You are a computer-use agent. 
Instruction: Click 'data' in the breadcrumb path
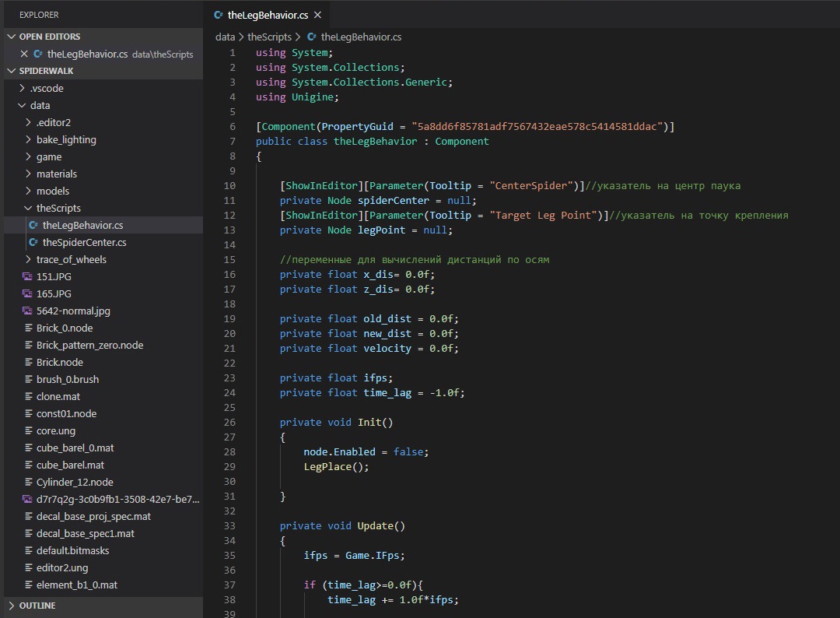pyautogui.click(x=225, y=37)
